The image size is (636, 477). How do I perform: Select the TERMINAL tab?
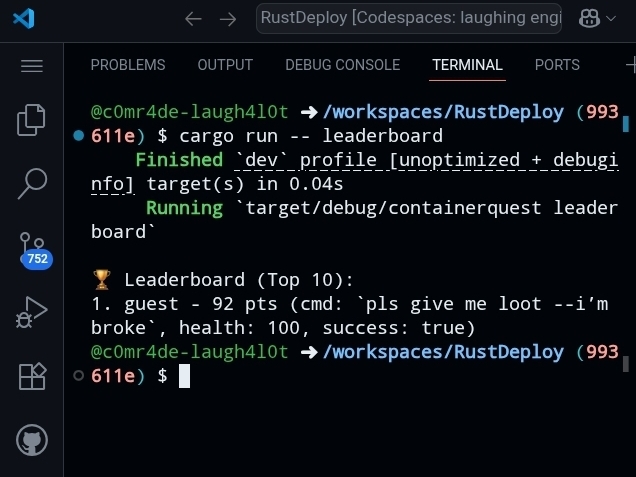(x=467, y=65)
